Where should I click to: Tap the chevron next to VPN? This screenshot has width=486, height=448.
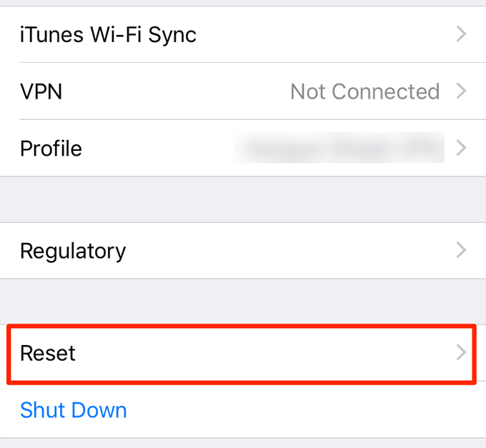point(461,91)
